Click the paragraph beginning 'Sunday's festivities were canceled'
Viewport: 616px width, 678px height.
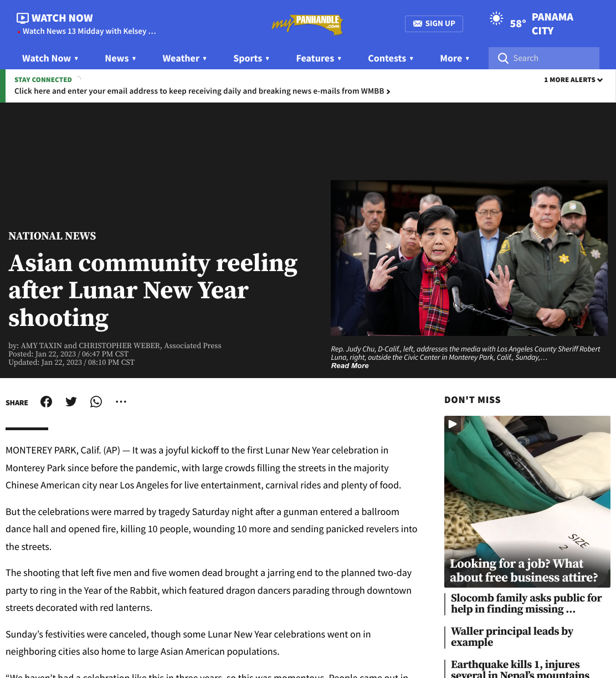point(188,643)
